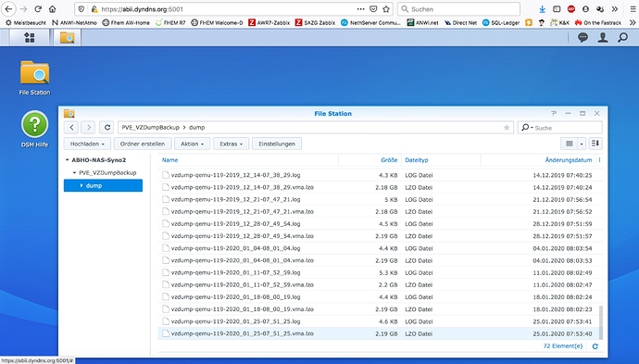The width and height of the screenshot is (639, 364).
Task: Sort by the Änderungsdatum column header
Action: (568, 160)
